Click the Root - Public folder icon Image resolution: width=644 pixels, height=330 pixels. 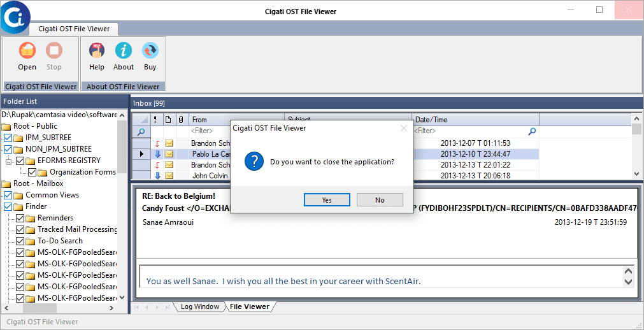coord(6,126)
